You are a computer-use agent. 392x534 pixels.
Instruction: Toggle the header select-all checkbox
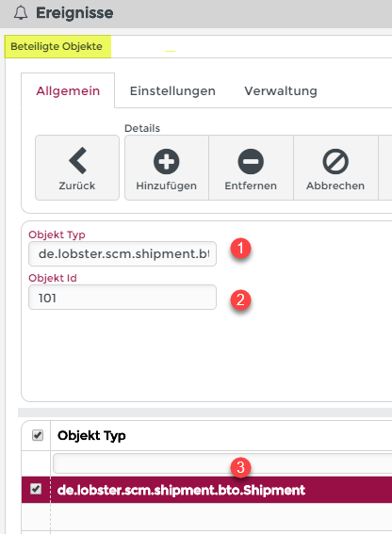pos(38,435)
